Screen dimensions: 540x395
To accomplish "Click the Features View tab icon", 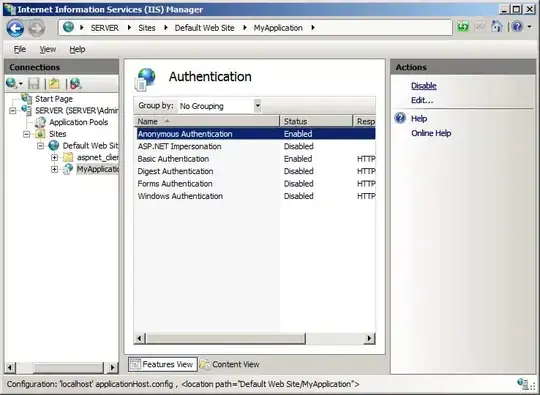I will [x=135, y=364].
